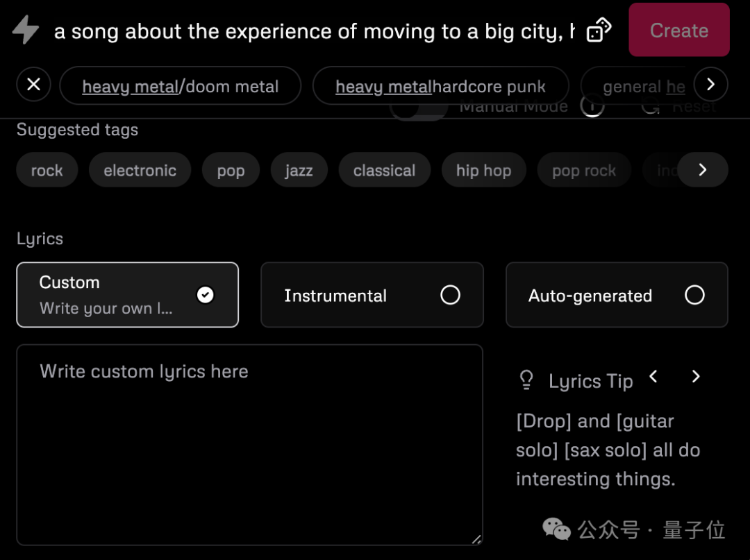This screenshot has width=750, height=560.
Task: Expand more suggested tags with the arrow
Action: pyautogui.click(x=702, y=169)
